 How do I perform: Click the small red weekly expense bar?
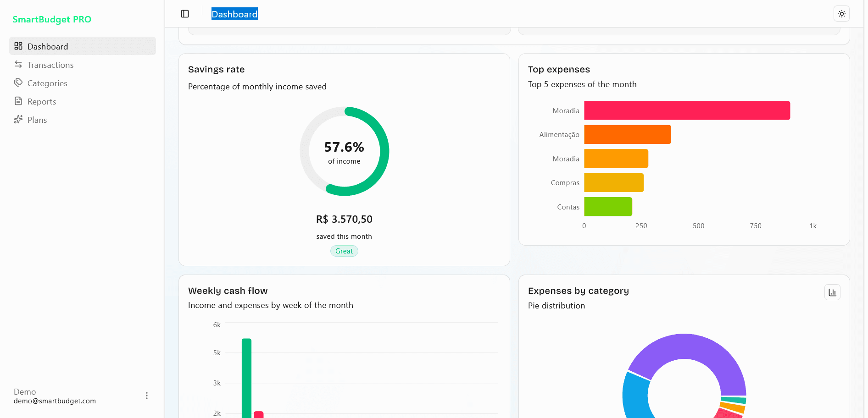point(259,415)
